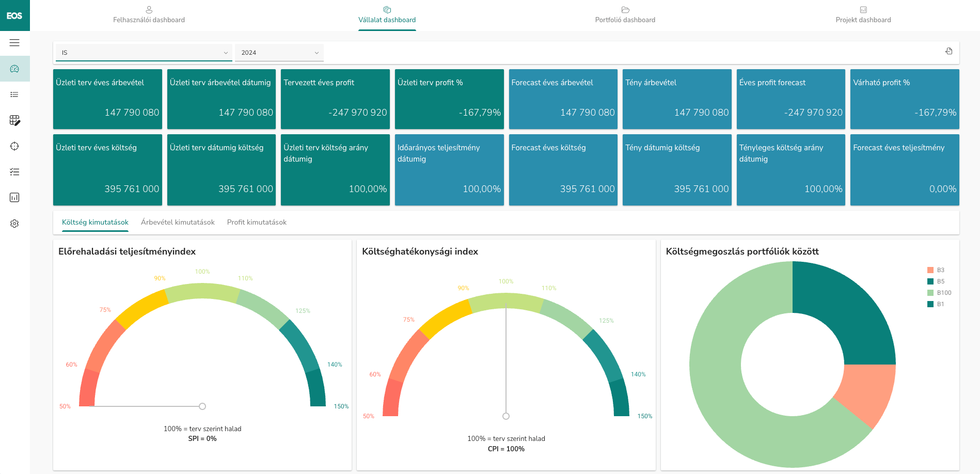Viewport: 980px width, 474px height.
Task: Expand the year combobox chevron
Action: coord(316,52)
